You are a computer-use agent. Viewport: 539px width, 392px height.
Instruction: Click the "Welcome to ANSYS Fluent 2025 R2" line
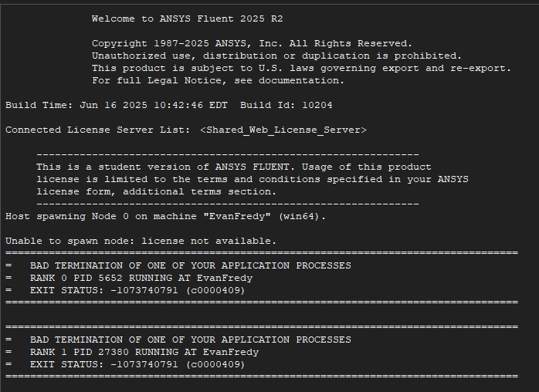coord(192,19)
